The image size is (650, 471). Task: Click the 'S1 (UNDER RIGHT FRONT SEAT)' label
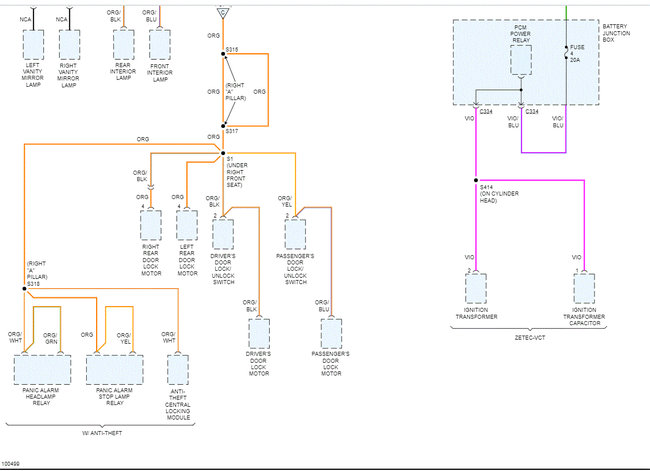237,172
